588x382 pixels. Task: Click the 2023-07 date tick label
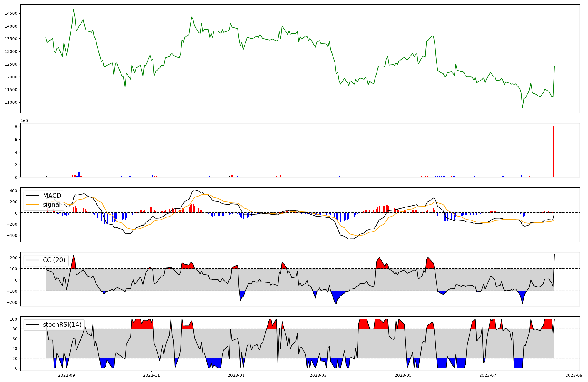point(488,375)
